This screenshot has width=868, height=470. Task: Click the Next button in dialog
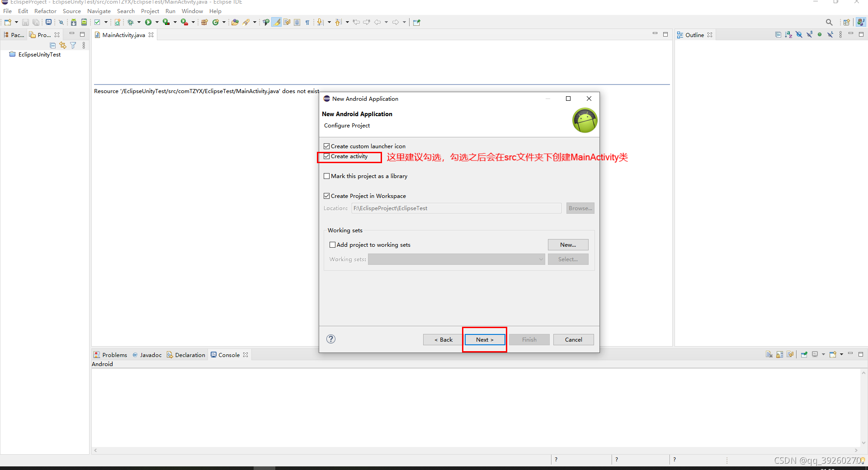485,339
